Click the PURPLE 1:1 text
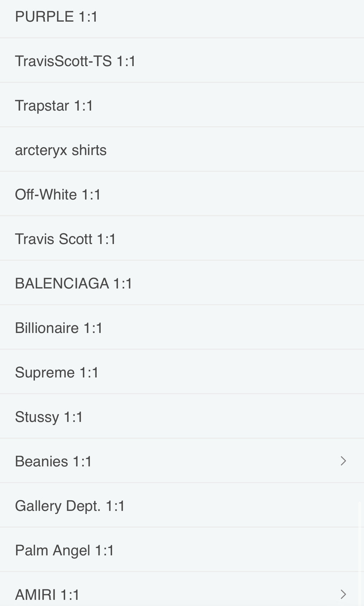This screenshot has height=606, width=364. [56, 17]
